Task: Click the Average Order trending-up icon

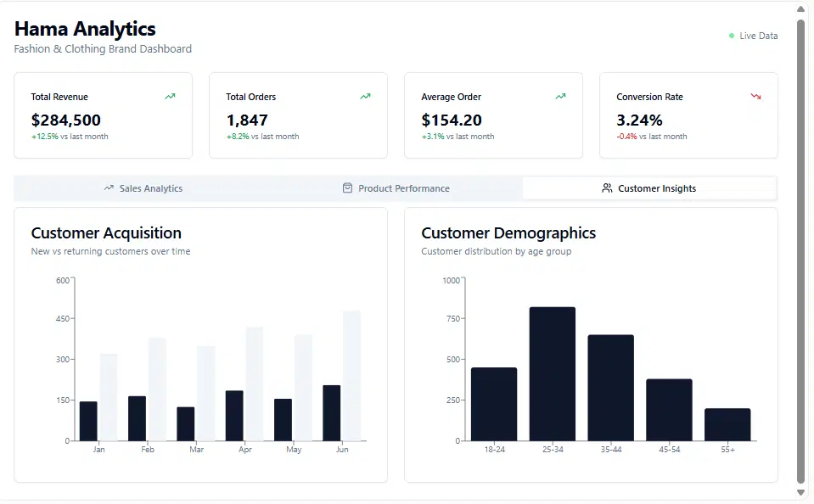Action: pyautogui.click(x=561, y=97)
